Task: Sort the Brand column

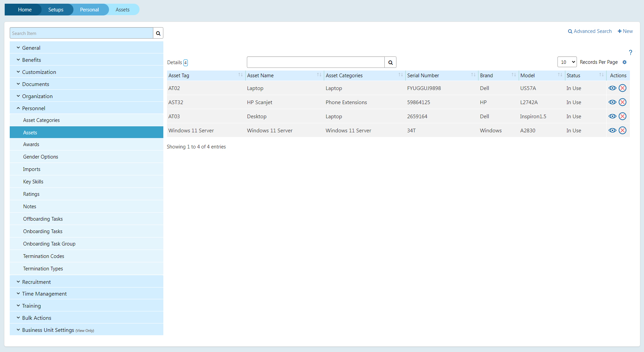Action: pyautogui.click(x=514, y=75)
